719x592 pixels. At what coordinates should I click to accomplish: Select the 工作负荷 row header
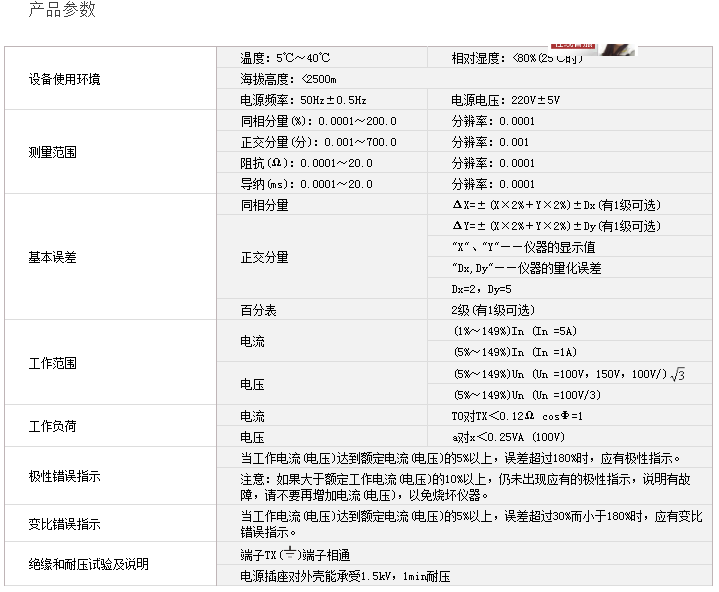52,427
